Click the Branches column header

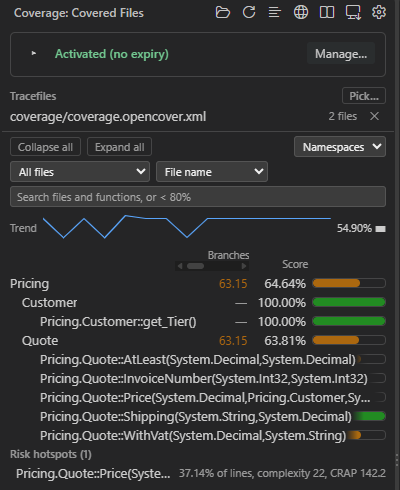(x=228, y=255)
